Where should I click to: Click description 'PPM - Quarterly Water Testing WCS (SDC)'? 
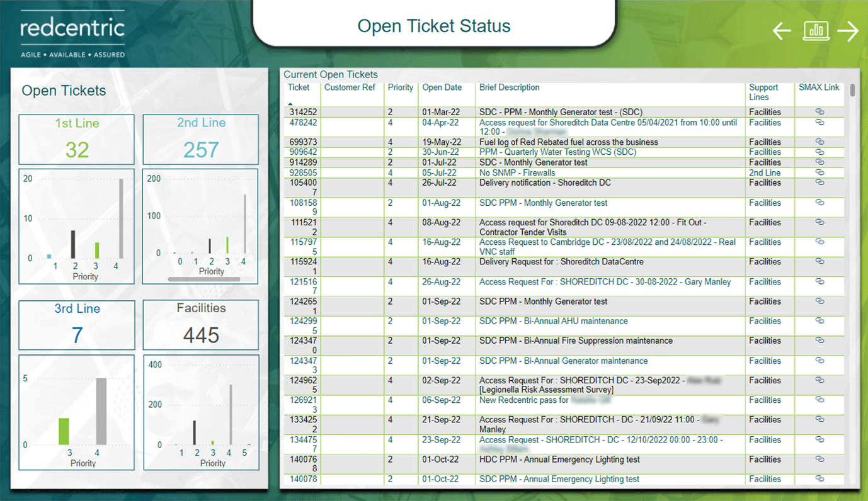[558, 152]
